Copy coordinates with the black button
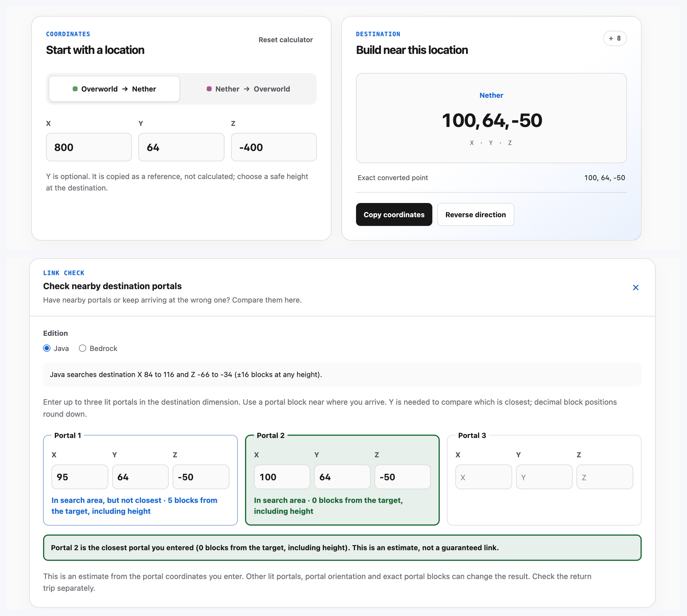The image size is (687, 616). pyautogui.click(x=394, y=215)
